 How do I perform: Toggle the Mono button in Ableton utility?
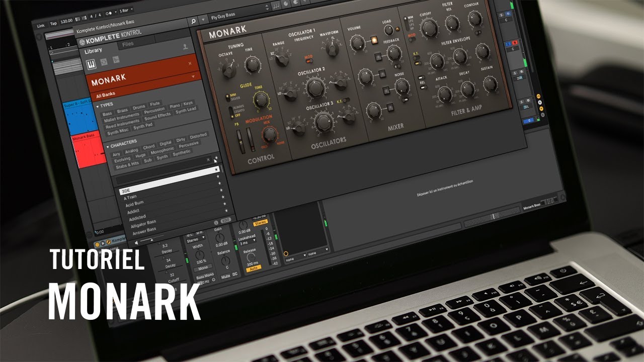[202, 267]
